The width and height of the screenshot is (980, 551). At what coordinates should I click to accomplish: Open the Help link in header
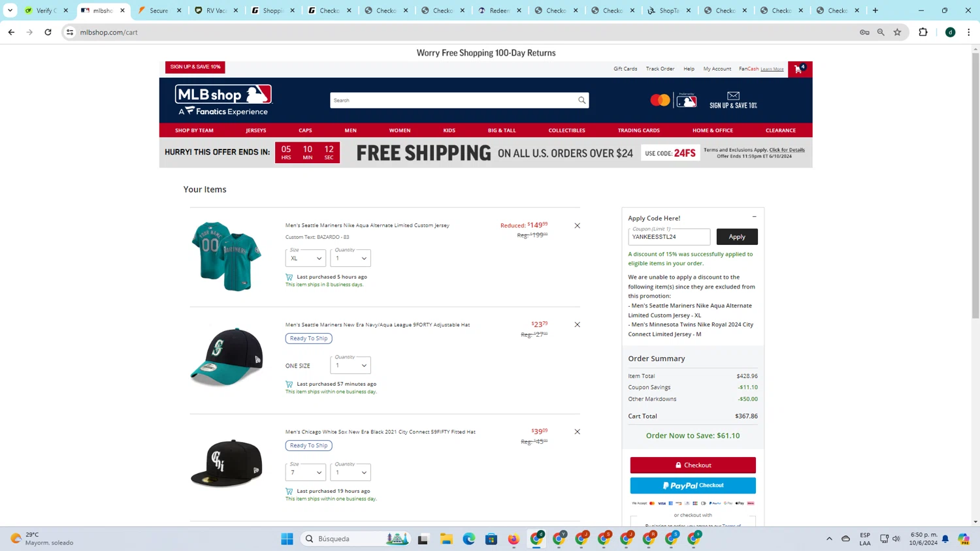[x=689, y=69]
